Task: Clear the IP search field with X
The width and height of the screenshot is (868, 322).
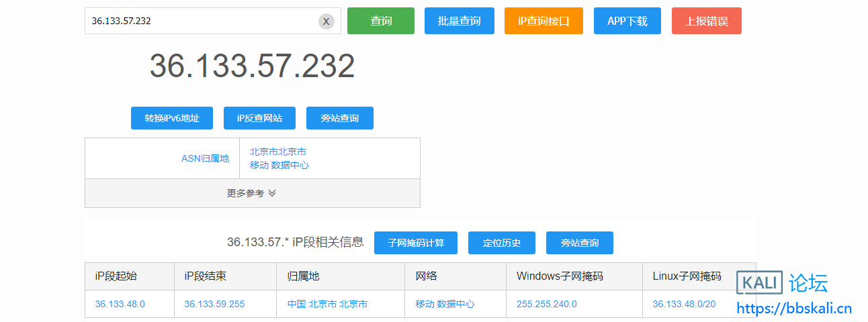Action: point(326,21)
